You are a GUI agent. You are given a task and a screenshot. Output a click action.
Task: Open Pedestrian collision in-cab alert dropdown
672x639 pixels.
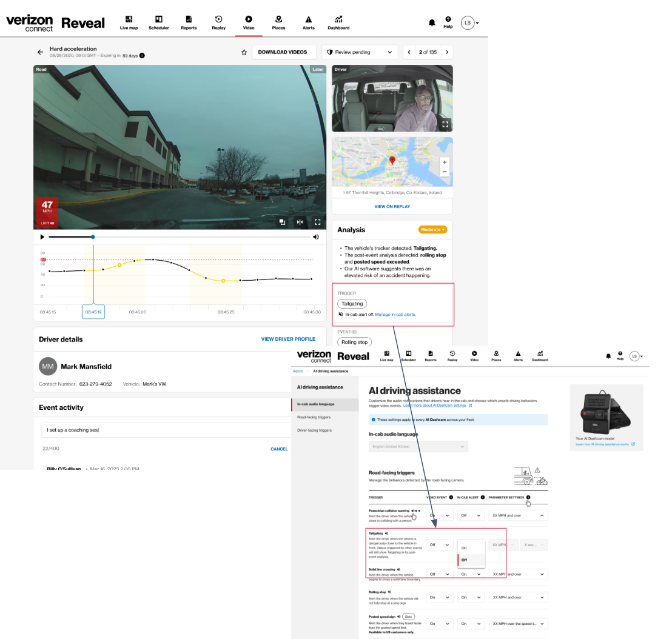click(471, 516)
